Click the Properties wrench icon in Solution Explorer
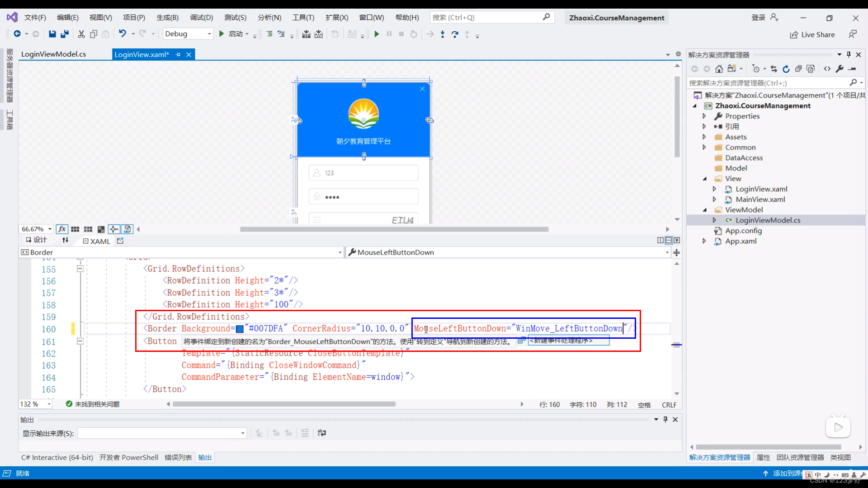 tap(840, 69)
